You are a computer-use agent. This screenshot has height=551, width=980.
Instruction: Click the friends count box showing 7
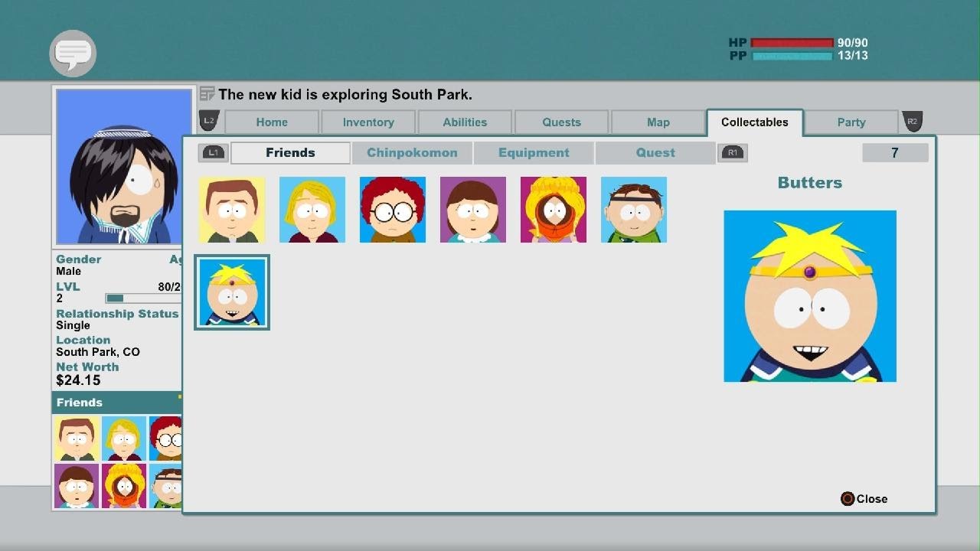pyautogui.click(x=895, y=153)
